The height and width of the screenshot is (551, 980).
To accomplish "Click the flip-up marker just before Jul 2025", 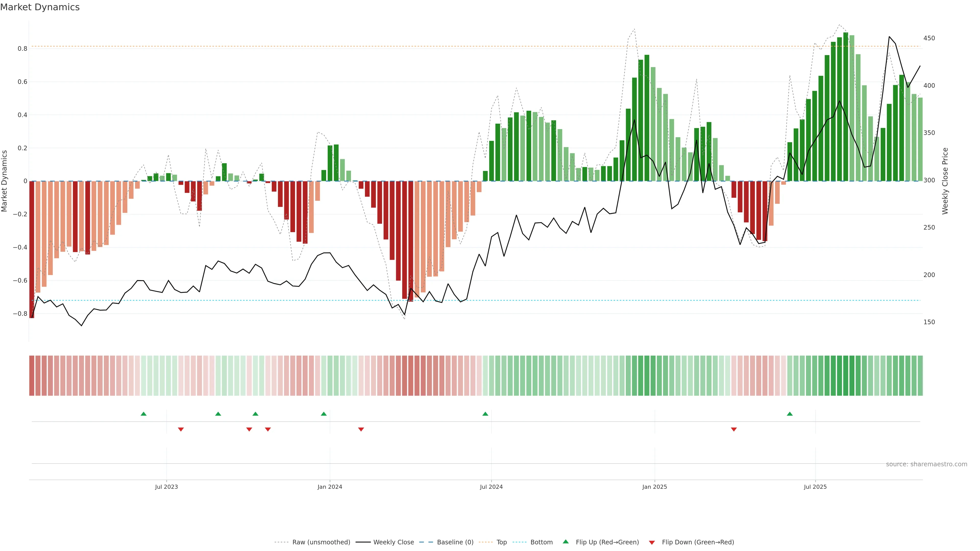I will coord(790,414).
